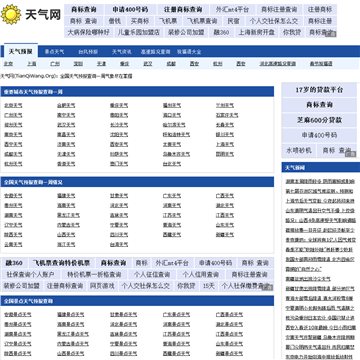The width and height of the screenshot is (360, 360).
Task: Open the 芝麻600分贷款 sidebar ad
Action: pyautogui.click(x=319, y=120)
